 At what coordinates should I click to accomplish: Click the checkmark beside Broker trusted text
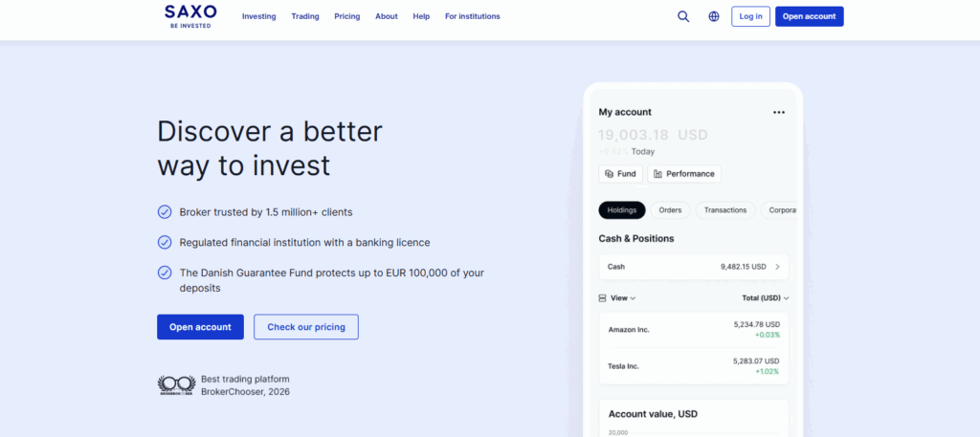pyautogui.click(x=165, y=212)
